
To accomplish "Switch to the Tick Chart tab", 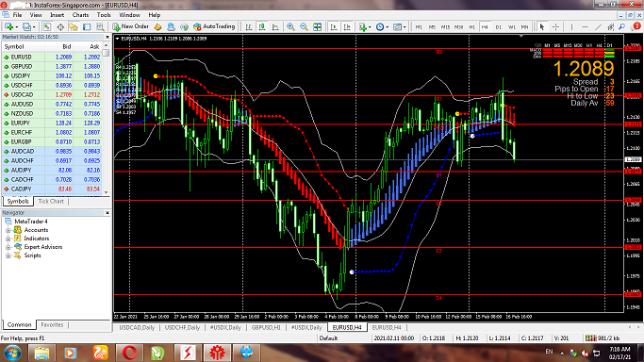I will [51, 201].
